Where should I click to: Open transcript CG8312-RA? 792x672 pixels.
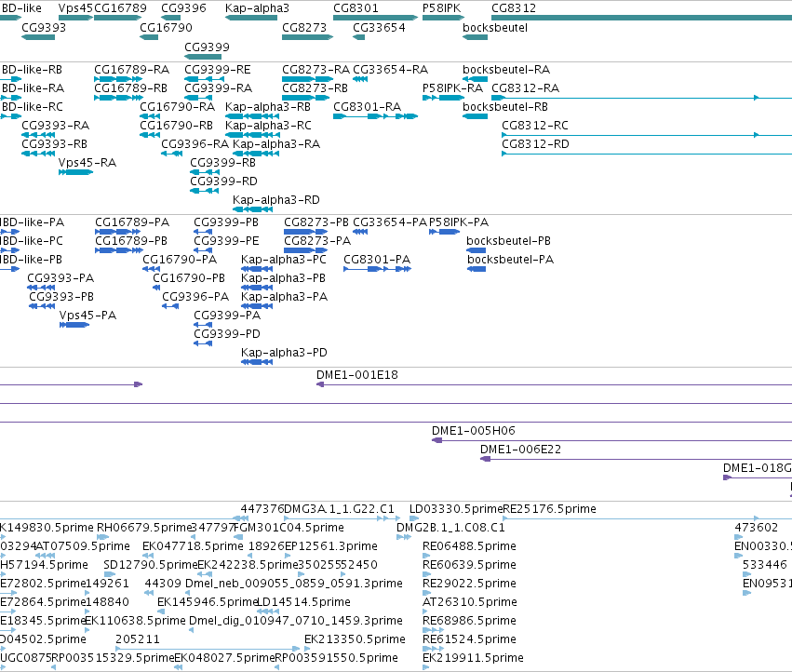click(x=525, y=87)
